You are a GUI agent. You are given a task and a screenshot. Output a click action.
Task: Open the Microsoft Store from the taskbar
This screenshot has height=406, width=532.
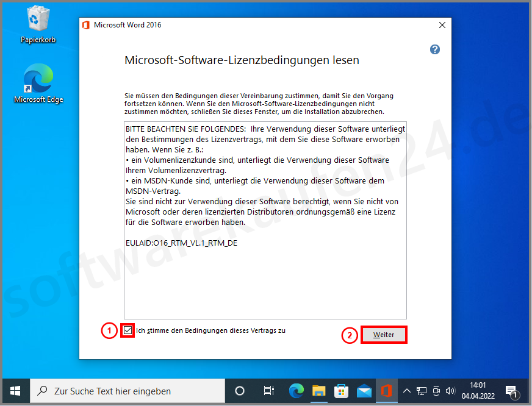pyautogui.click(x=341, y=391)
